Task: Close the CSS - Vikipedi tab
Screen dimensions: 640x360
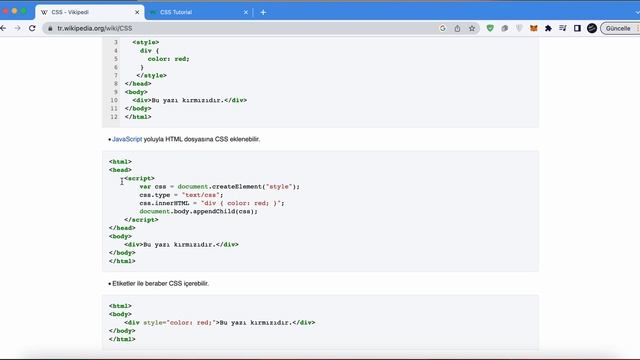Action: click(137, 12)
